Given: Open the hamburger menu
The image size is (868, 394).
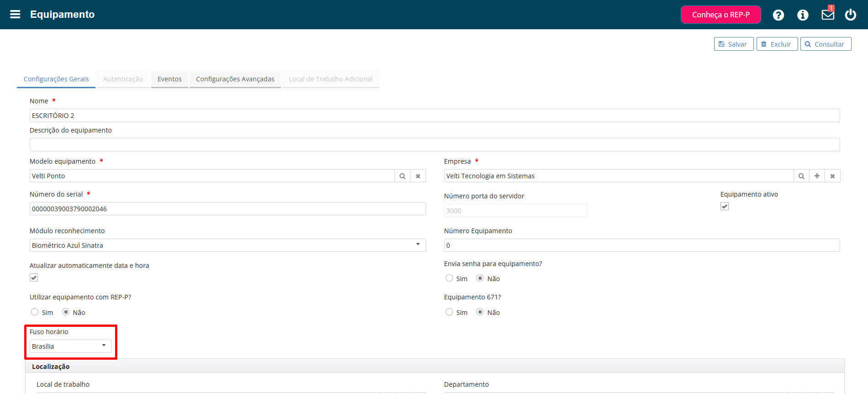Looking at the screenshot, I should pyautogui.click(x=15, y=14).
